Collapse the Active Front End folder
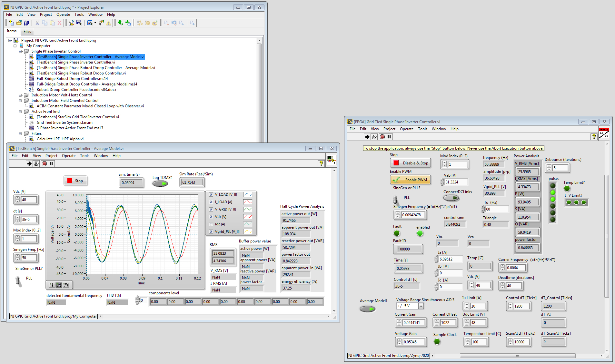The image size is (615, 364). coord(20,112)
